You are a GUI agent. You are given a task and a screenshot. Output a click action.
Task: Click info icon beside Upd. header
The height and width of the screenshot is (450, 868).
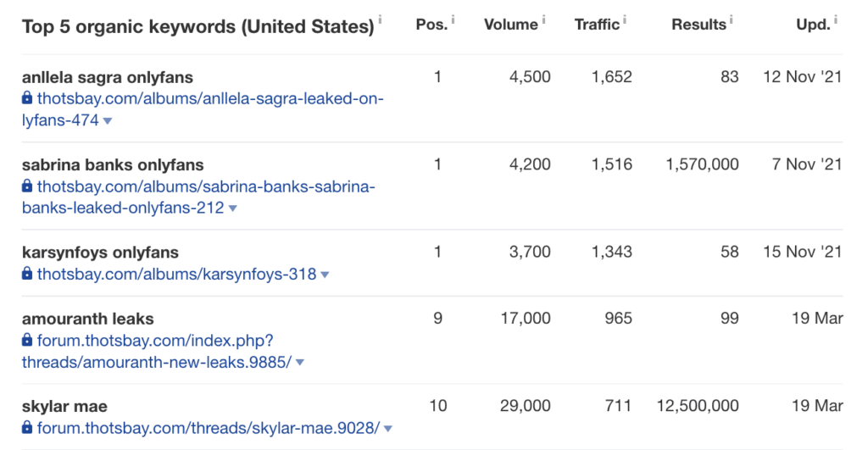point(835,20)
